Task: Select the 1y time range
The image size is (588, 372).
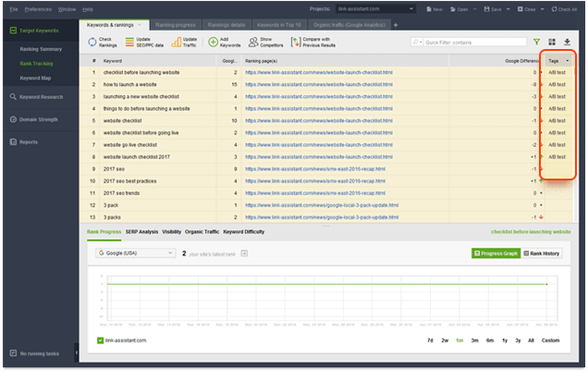Action: [505, 341]
